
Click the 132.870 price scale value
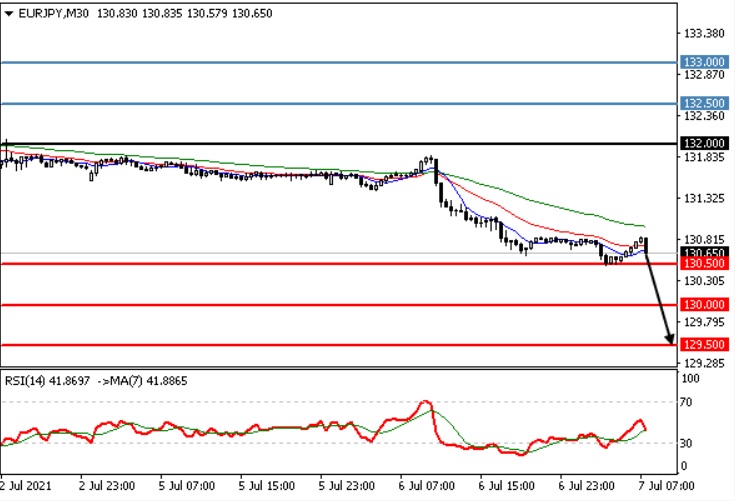tap(705, 75)
